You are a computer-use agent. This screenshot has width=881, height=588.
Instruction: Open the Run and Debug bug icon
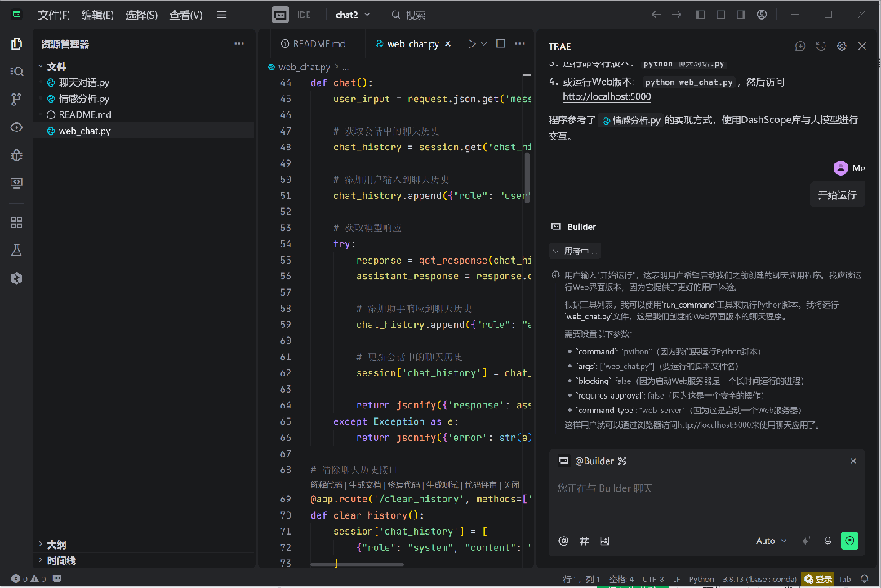[16, 154]
